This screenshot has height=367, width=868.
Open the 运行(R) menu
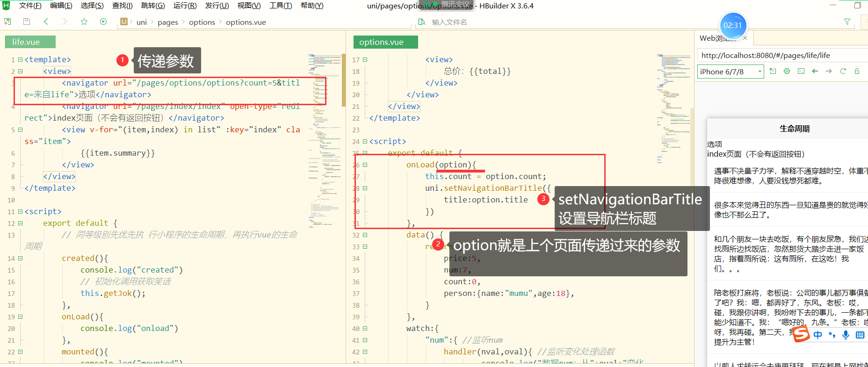pyautogui.click(x=185, y=6)
